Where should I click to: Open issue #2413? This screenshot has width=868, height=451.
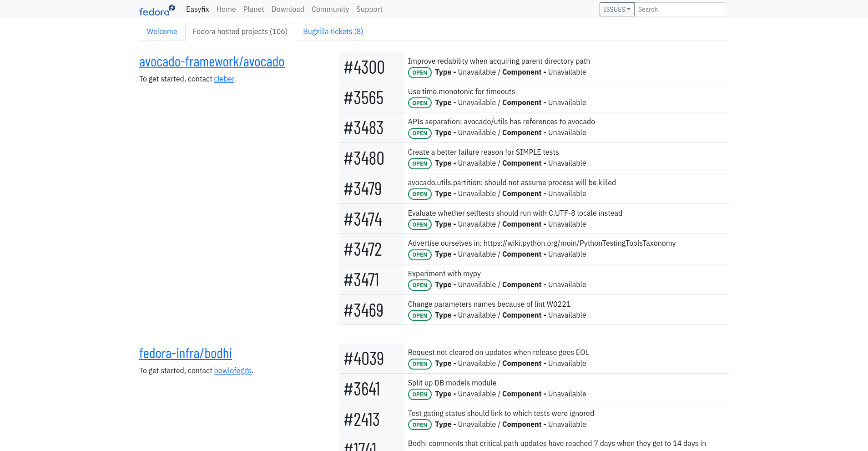pos(362,420)
